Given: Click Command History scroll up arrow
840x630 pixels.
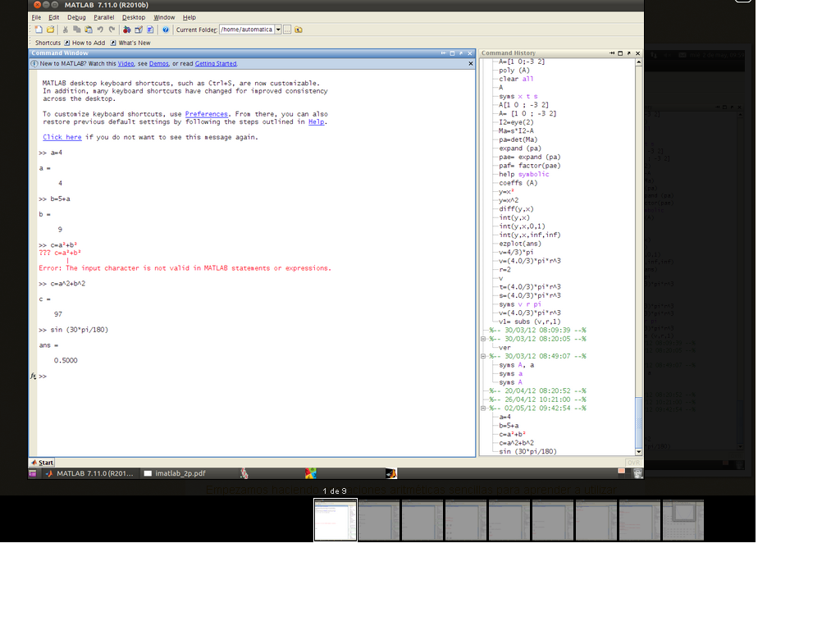Looking at the screenshot, I should point(638,62).
